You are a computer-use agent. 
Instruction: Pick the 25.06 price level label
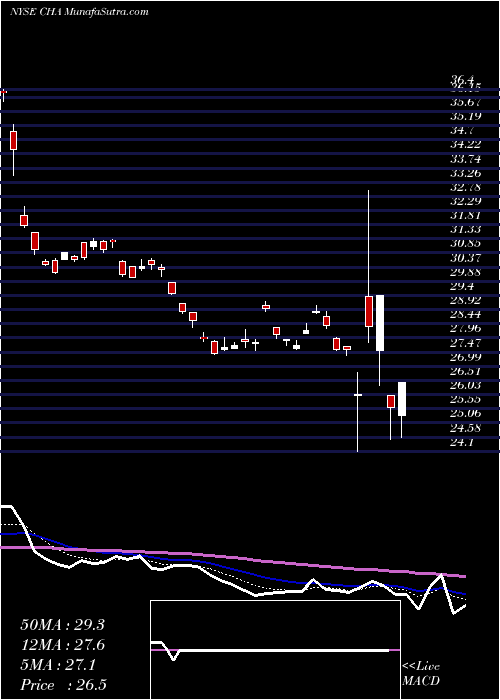click(466, 414)
